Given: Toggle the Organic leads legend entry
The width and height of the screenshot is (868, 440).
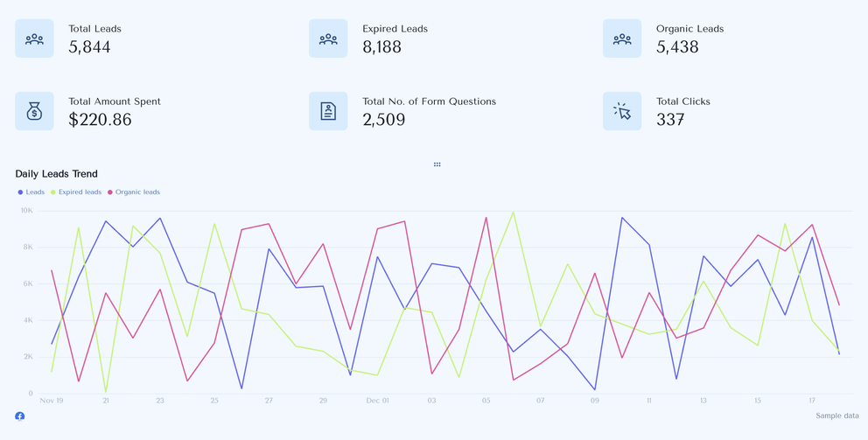Looking at the screenshot, I should pos(133,192).
